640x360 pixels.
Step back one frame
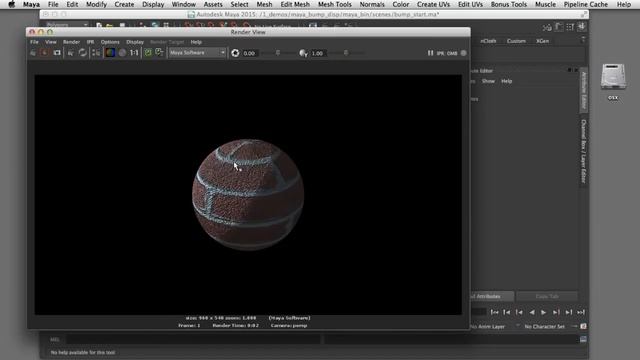pyautogui.click(x=507, y=312)
